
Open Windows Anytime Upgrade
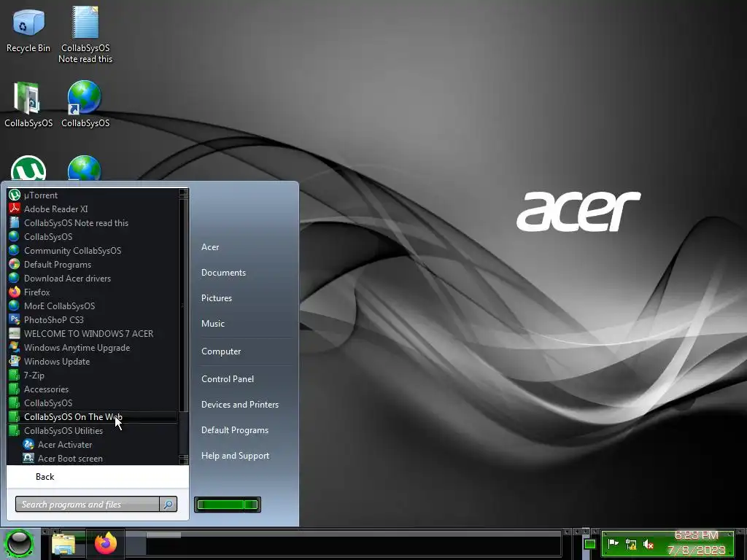click(x=93, y=348)
